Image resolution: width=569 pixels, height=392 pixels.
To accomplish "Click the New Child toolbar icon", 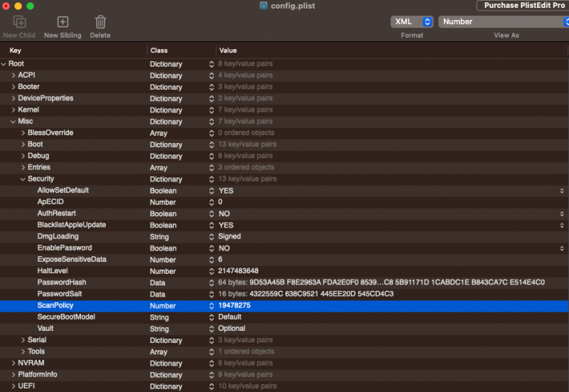I will point(19,22).
